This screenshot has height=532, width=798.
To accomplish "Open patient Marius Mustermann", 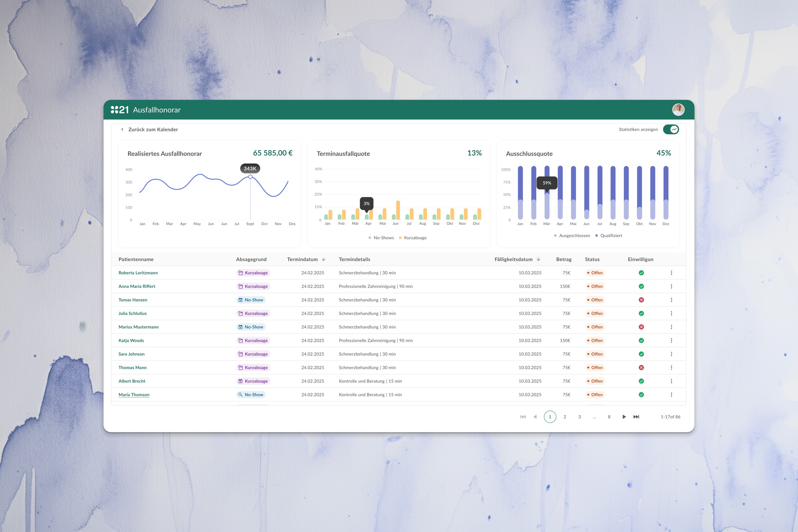I will 138,327.
